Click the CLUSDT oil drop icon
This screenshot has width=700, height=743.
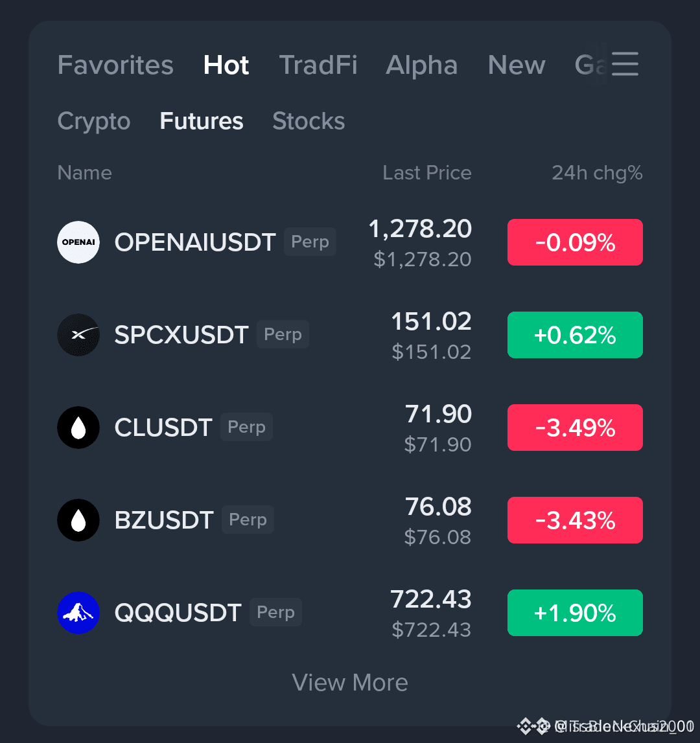tap(78, 428)
